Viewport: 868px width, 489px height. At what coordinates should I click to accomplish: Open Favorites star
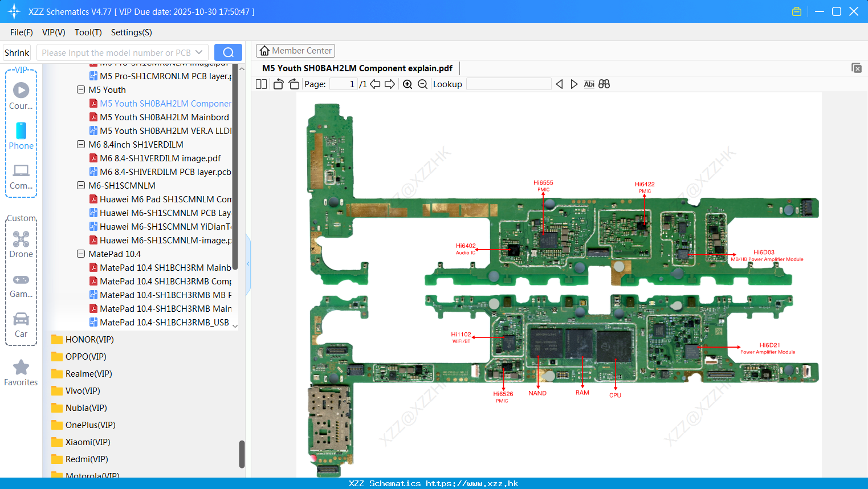coord(21,373)
